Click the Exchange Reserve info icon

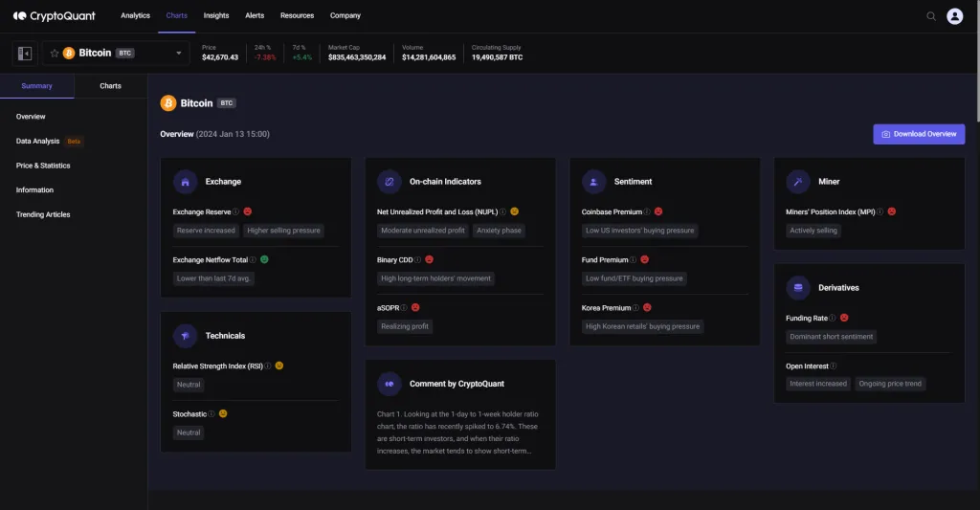tap(235, 211)
